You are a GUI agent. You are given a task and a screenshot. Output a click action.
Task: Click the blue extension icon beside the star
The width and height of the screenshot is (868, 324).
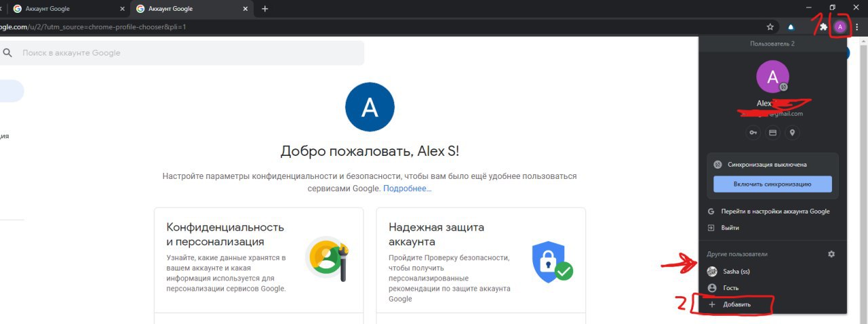click(x=791, y=27)
